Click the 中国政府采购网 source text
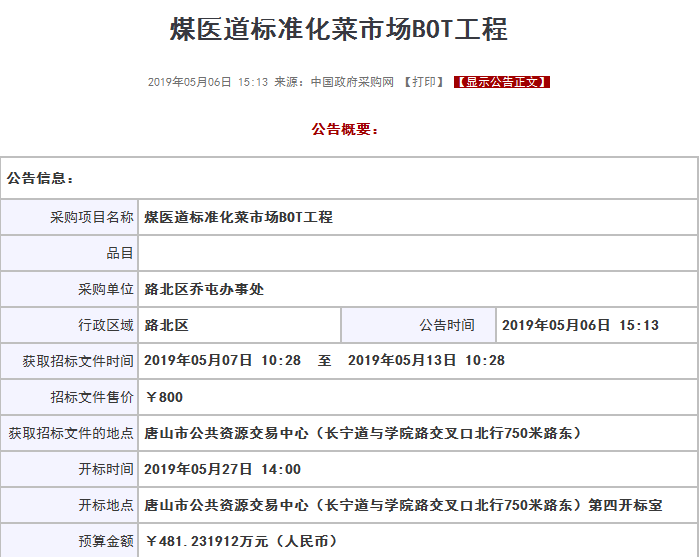699x557 pixels. 352,82
